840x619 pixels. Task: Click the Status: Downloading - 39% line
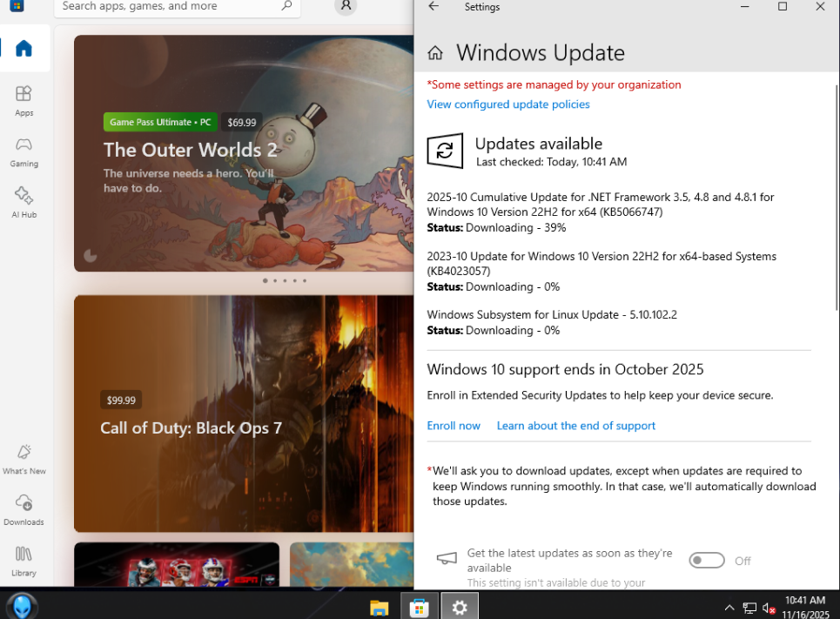pyautogui.click(x=496, y=228)
